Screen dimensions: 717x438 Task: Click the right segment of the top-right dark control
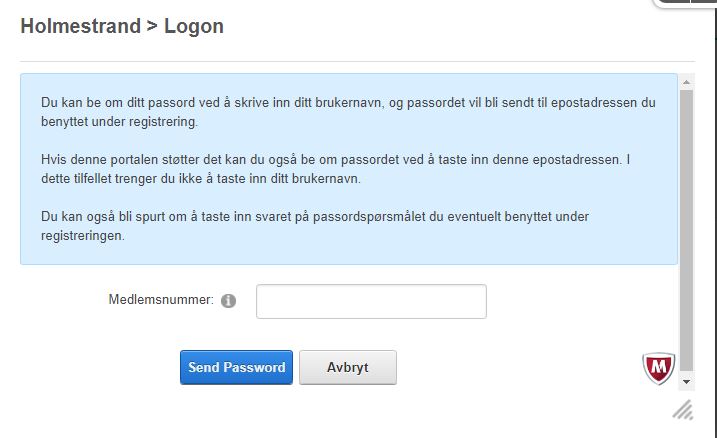[707, 3]
